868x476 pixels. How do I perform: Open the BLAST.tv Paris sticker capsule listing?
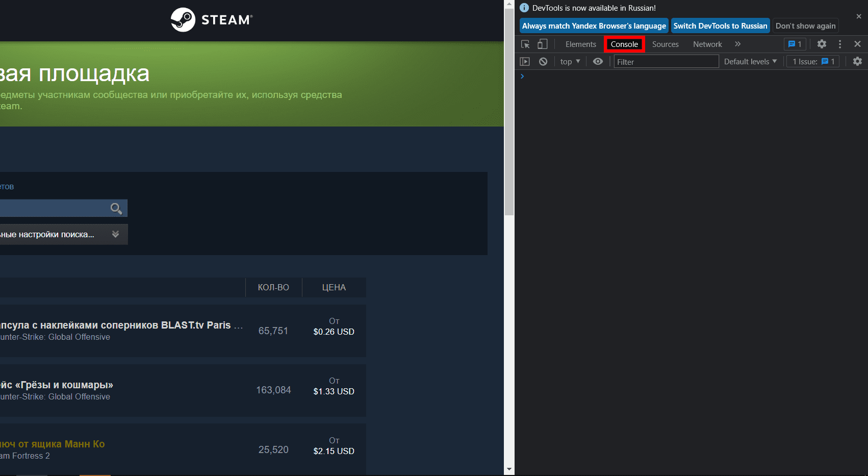coord(121,325)
